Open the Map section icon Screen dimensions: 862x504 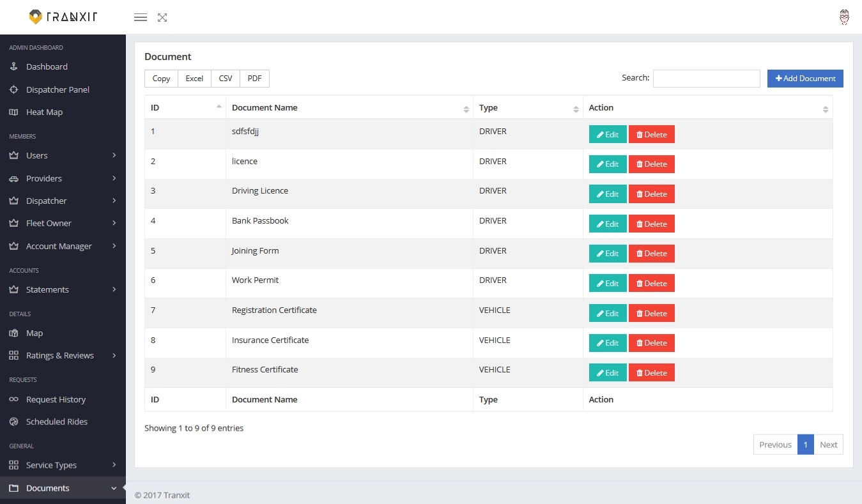tap(14, 333)
